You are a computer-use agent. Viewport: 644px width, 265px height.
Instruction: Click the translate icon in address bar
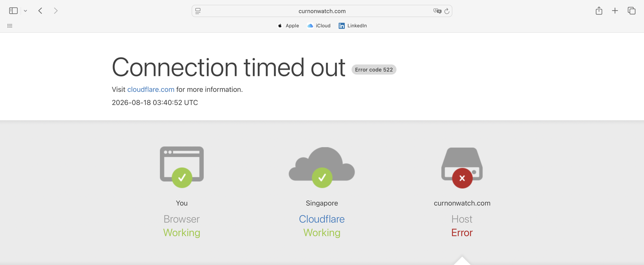pos(437,11)
